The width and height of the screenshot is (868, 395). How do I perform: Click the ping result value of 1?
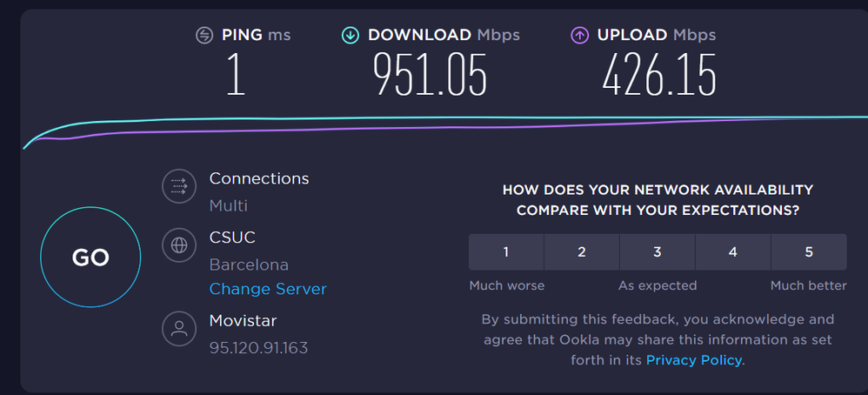[x=235, y=75]
